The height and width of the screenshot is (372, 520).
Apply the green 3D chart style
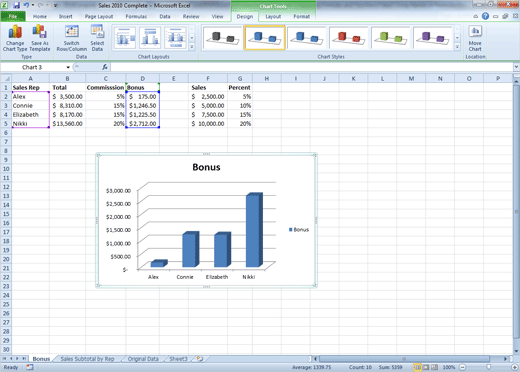tap(390, 38)
